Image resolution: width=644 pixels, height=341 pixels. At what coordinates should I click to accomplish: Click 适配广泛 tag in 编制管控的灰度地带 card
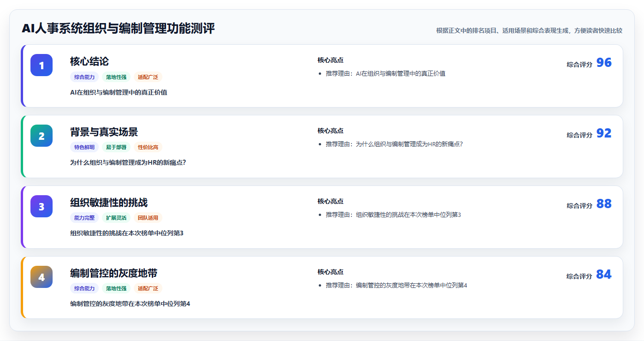click(x=148, y=289)
